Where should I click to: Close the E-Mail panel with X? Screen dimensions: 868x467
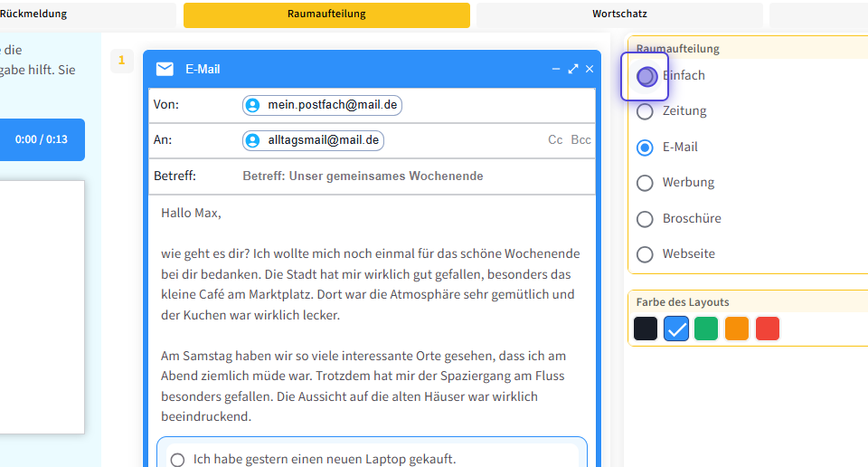[x=590, y=69]
